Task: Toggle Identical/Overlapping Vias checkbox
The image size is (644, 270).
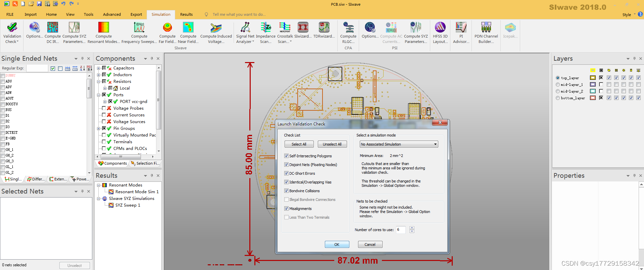Action: pyautogui.click(x=286, y=182)
